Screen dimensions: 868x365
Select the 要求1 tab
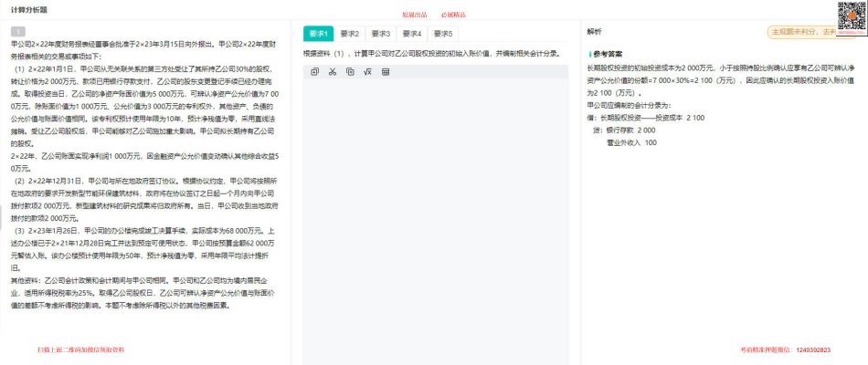(318, 34)
